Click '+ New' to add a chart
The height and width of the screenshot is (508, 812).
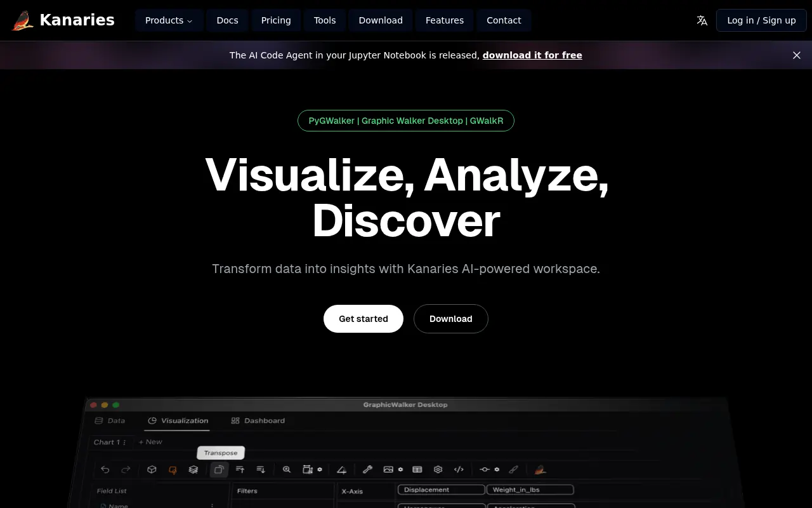click(150, 441)
